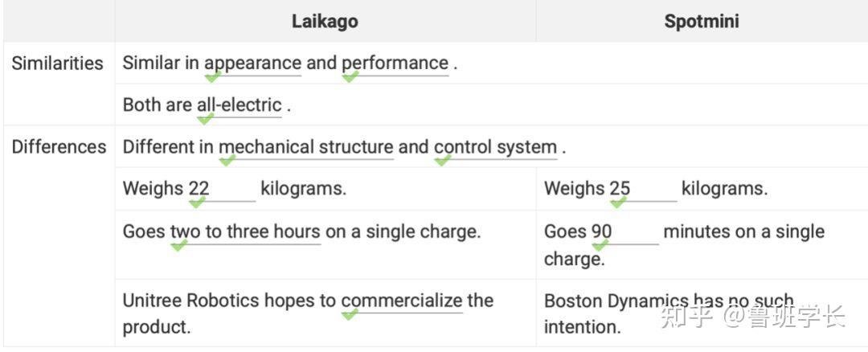Click the 'commercialize' answer field
The height and width of the screenshot is (352, 868).
point(402,301)
